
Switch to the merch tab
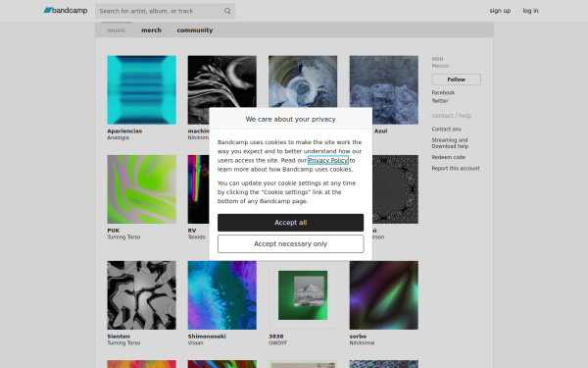151,30
